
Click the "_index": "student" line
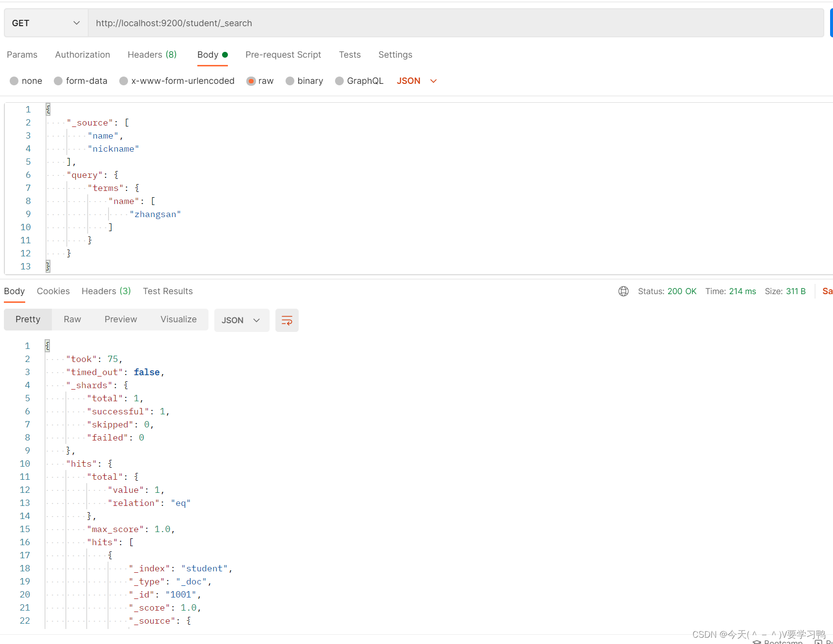pos(180,568)
